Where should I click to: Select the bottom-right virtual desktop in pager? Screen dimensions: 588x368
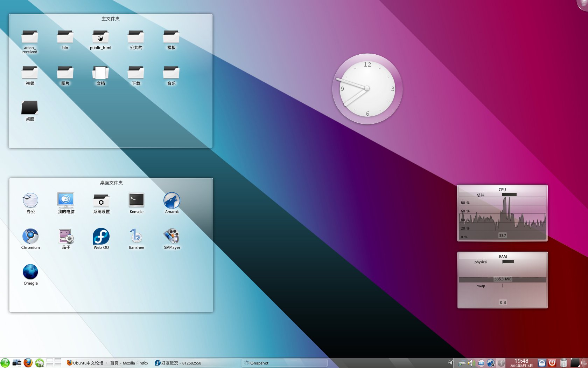coord(58,365)
